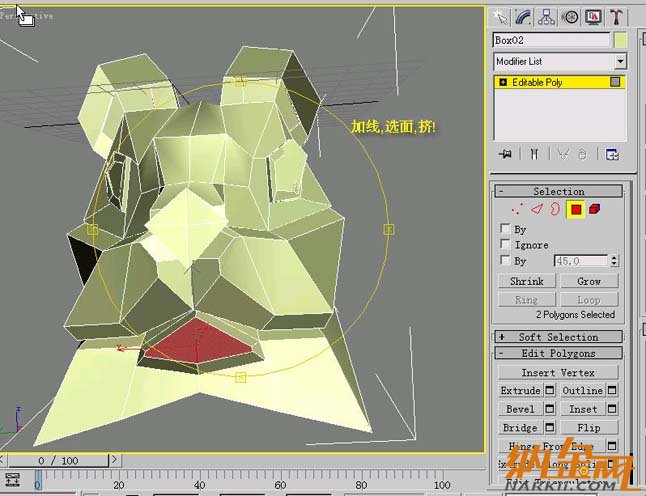The image size is (646, 496).
Task: Open the Utilities hammer panel
Action: coord(617,16)
